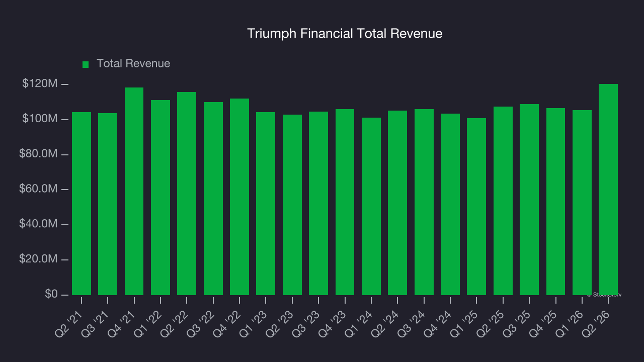Click the Q3 '25 revenue bar
The height and width of the screenshot is (362, 644).
tap(529, 200)
